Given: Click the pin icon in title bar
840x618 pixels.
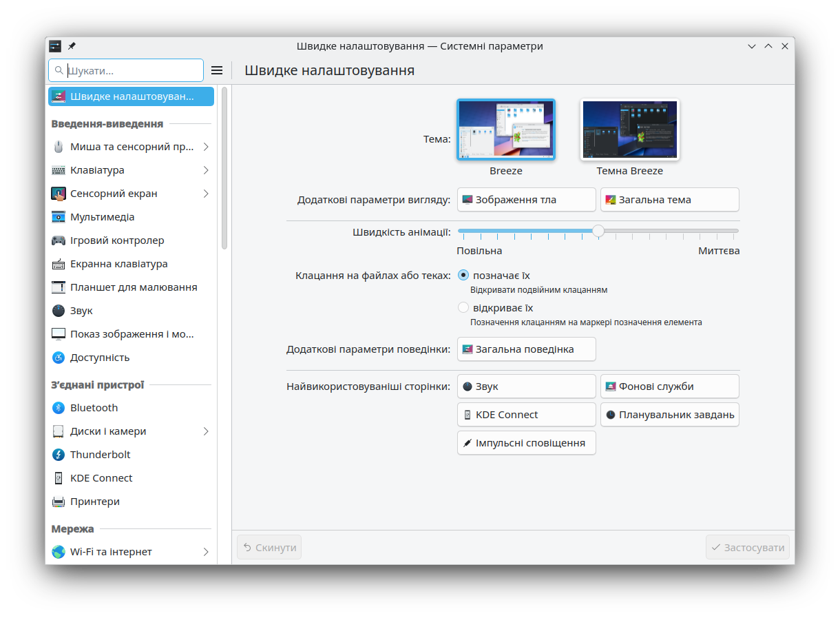Looking at the screenshot, I should click(x=72, y=46).
